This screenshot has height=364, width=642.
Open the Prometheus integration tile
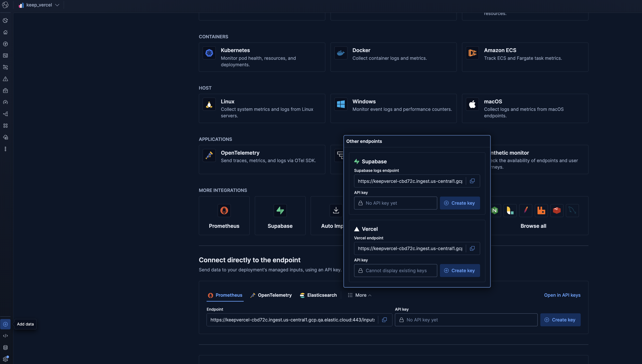[x=224, y=215]
